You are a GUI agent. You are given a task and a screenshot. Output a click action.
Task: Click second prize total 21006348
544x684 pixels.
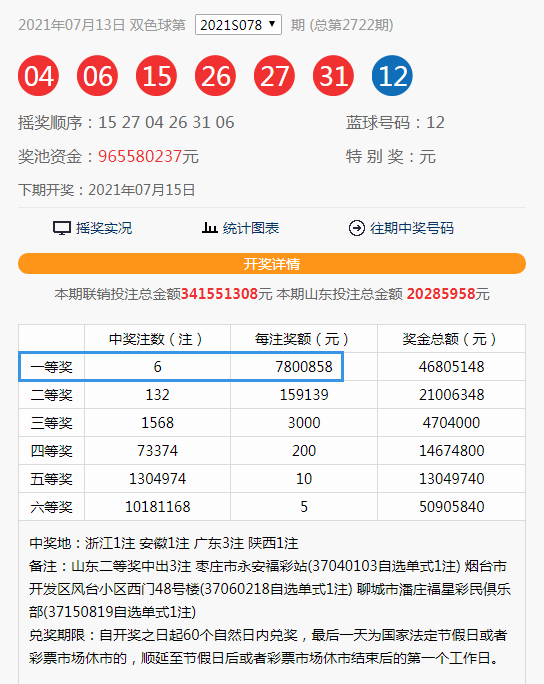(x=452, y=395)
